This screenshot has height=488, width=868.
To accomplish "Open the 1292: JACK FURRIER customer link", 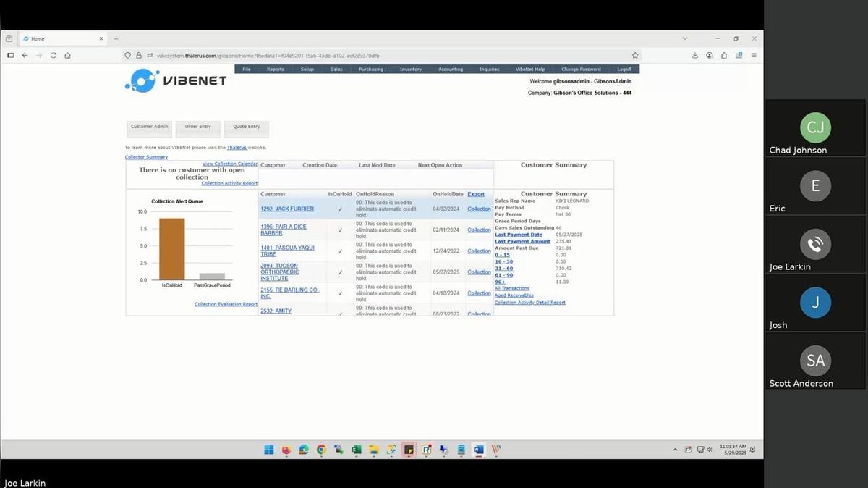I will click(287, 209).
